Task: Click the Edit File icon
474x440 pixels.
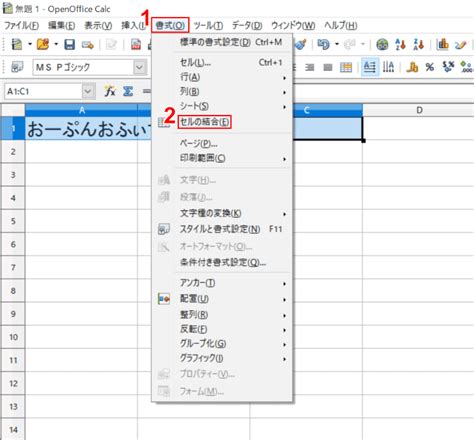Action: [x=111, y=45]
